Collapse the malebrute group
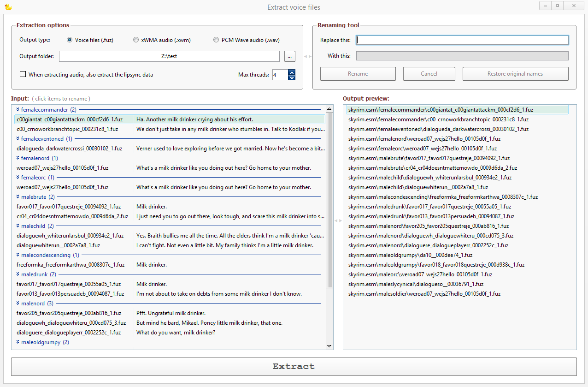 click(x=18, y=197)
